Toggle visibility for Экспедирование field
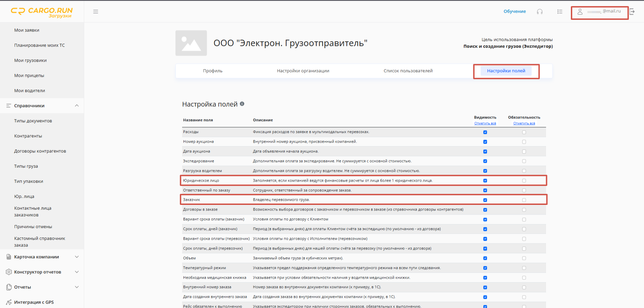The width and height of the screenshot is (644, 308). pos(485,161)
